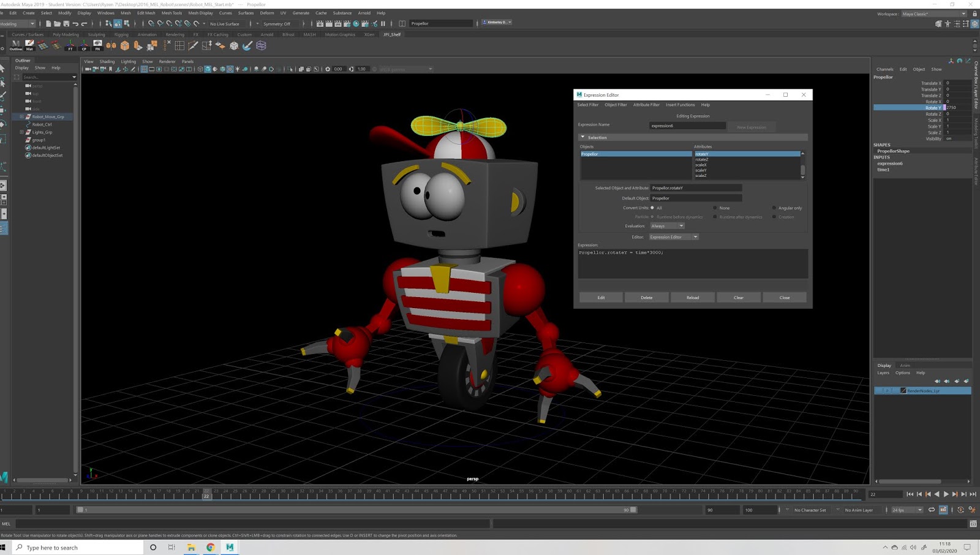980x555 pixels.
Task: Select Convert Units All radio button
Action: (x=652, y=208)
